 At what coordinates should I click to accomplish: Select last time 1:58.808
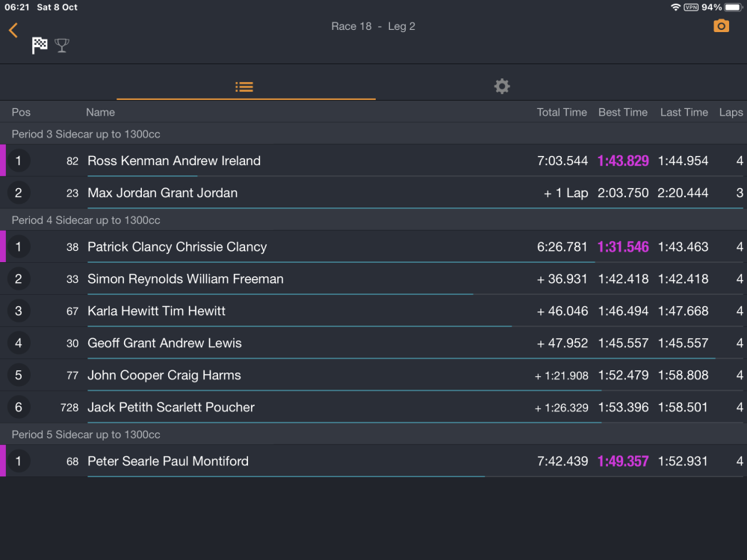click(x=683, y=376)
